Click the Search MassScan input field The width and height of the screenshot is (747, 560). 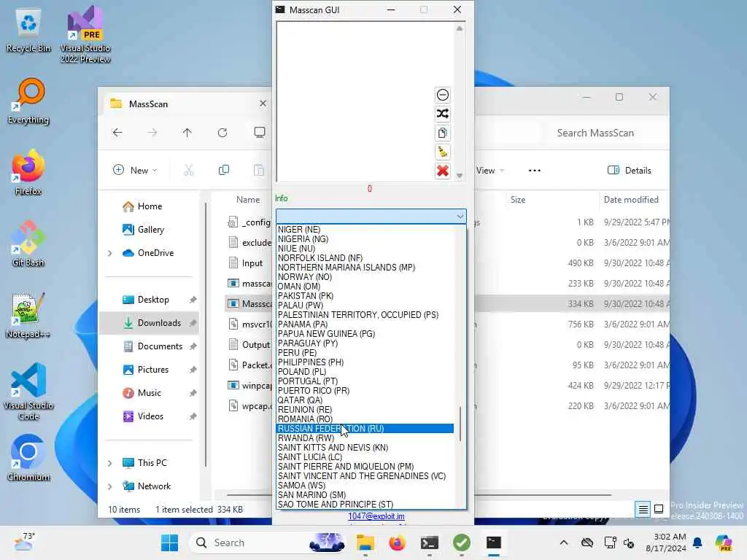pyautogui.click(x=605, y=133)
